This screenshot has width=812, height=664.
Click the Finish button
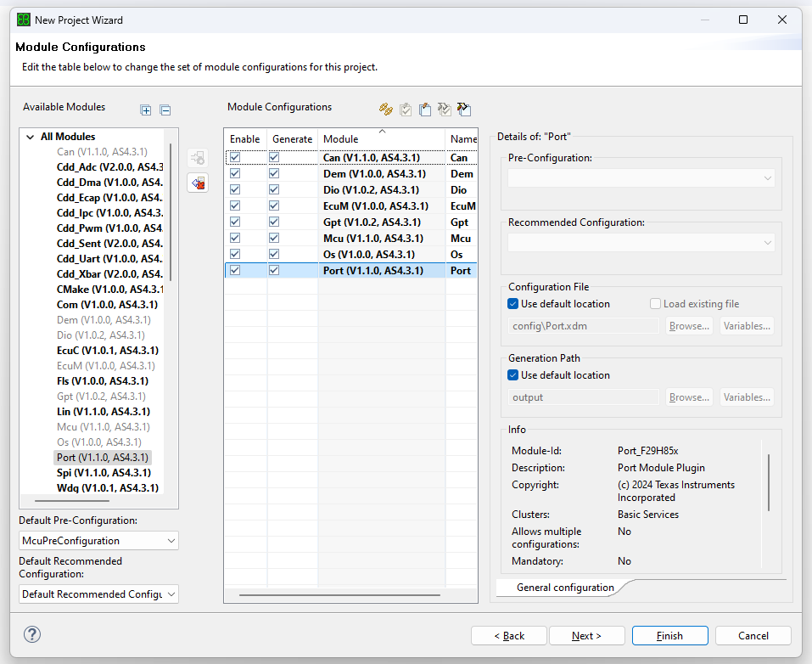[669, 636]
